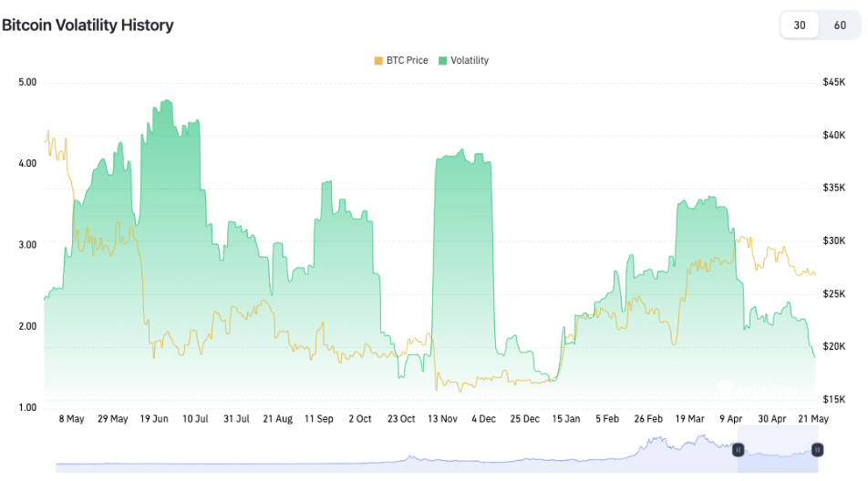Viewport: 868px width, 481px height.
Task: Click the 19 Mar date label
Action: coord(689,418)
